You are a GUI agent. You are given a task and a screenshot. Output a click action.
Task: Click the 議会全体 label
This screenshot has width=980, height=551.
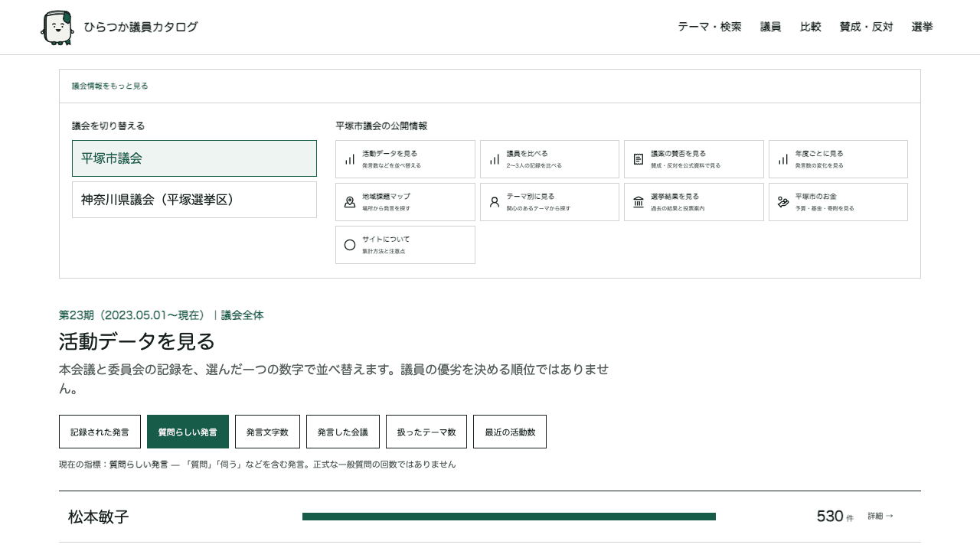click(242, 315)
